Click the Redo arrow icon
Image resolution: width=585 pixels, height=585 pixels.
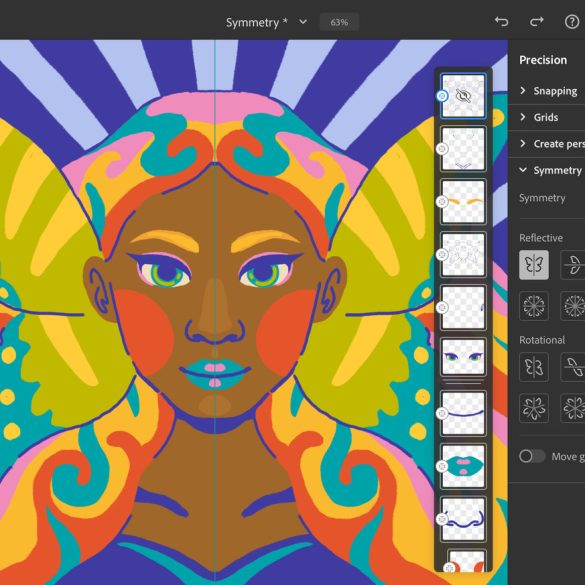click(x=536, y=22)
